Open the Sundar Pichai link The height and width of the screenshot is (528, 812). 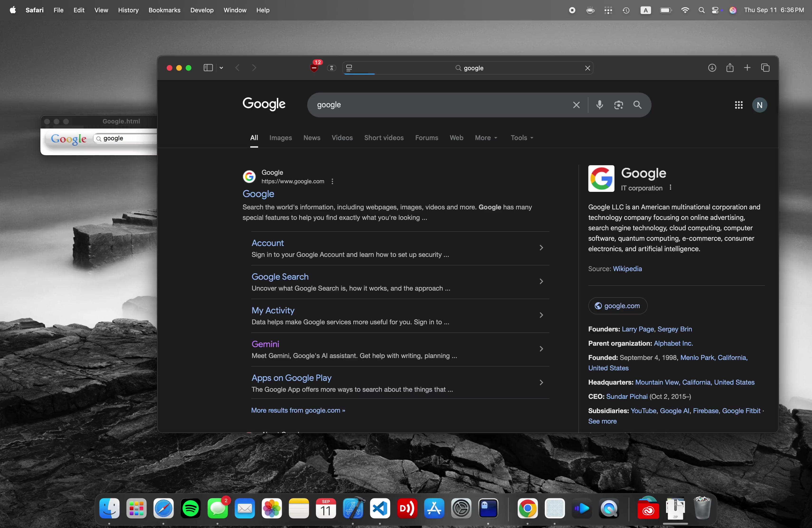[x=627, y=397]
